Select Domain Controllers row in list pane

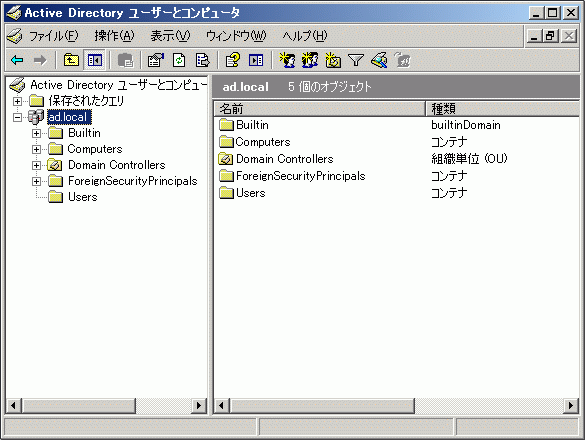pyautogui.click(x=396, y=159)
